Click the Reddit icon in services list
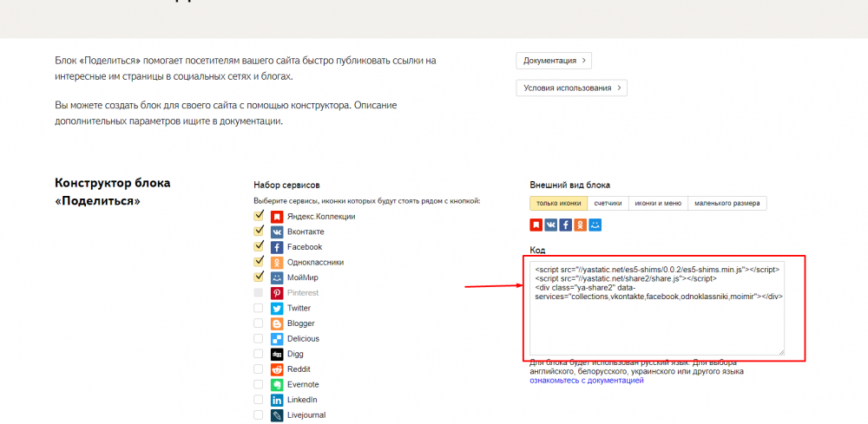868x424 pixels. (277, 369)
